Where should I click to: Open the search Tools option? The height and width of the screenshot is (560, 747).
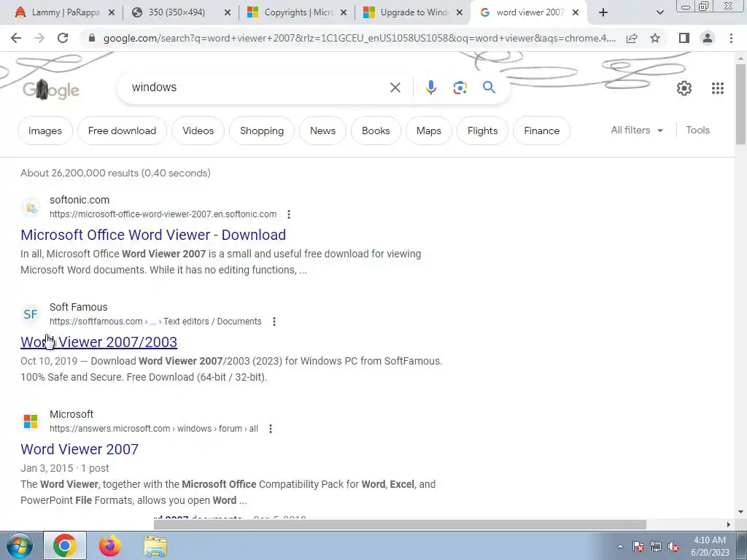tap(697, 130)
